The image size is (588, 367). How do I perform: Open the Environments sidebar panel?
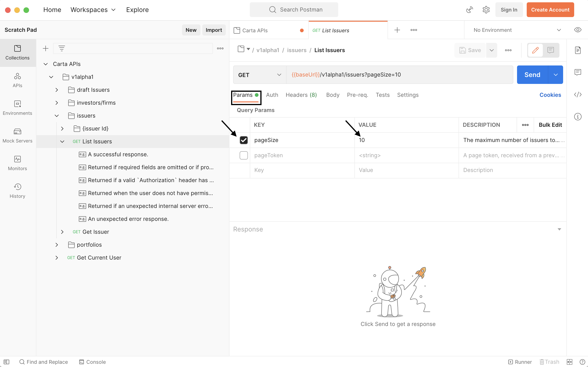(x=17, y=108)
